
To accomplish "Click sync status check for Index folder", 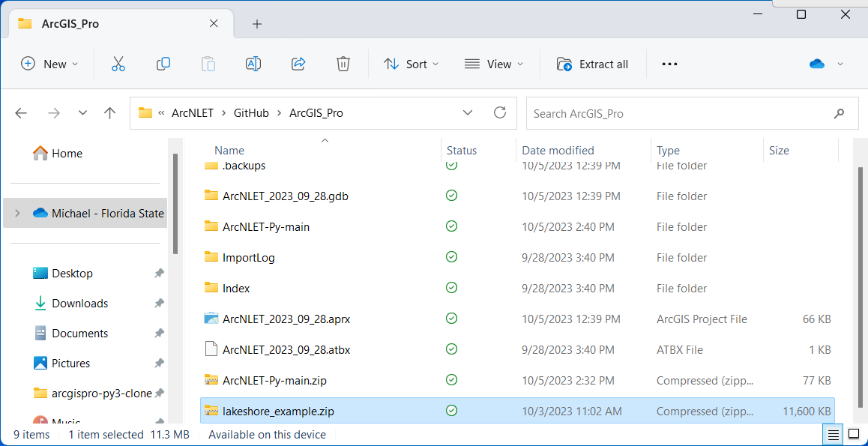I will [x=452, y=288].
